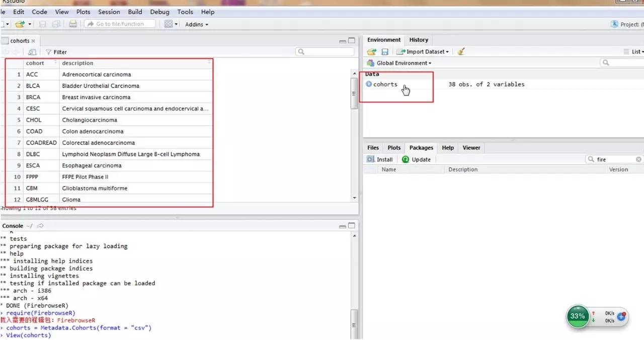Toggle the Filter option in data viewer
644x340 pixels.
pos(56,52)
